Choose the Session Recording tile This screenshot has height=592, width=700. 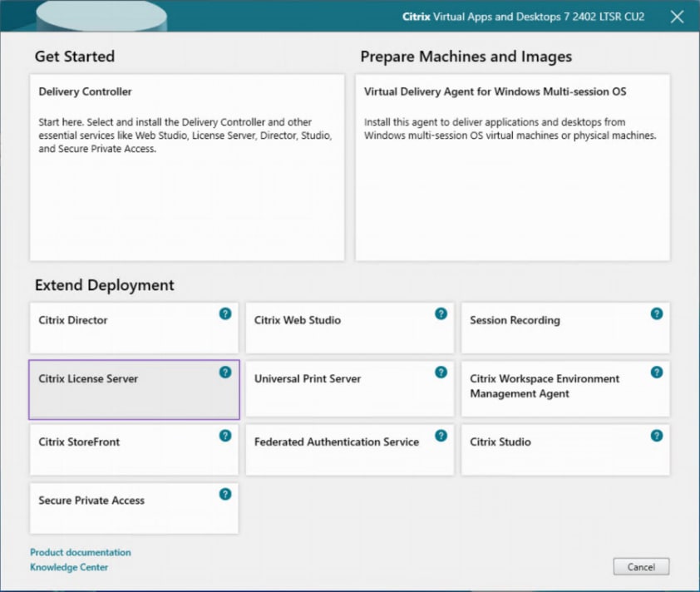pos(565,328)
